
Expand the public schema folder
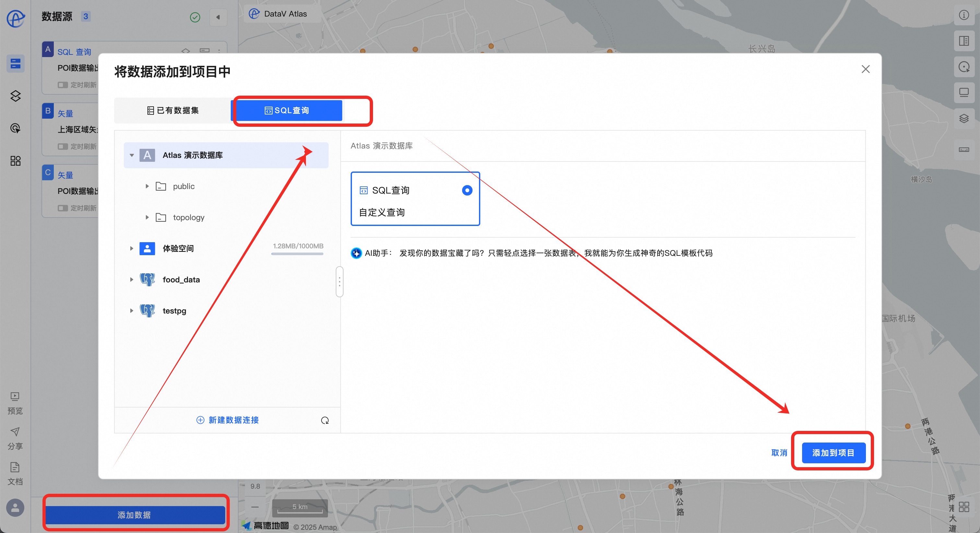click(x=147, y=186)
